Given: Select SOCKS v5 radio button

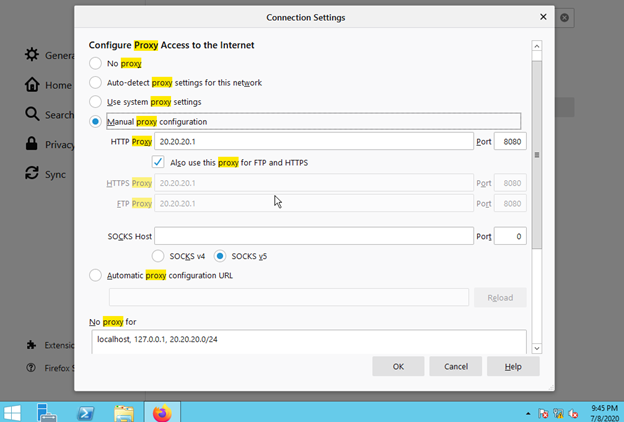Looking at the screenshot, I should (220, 256).
